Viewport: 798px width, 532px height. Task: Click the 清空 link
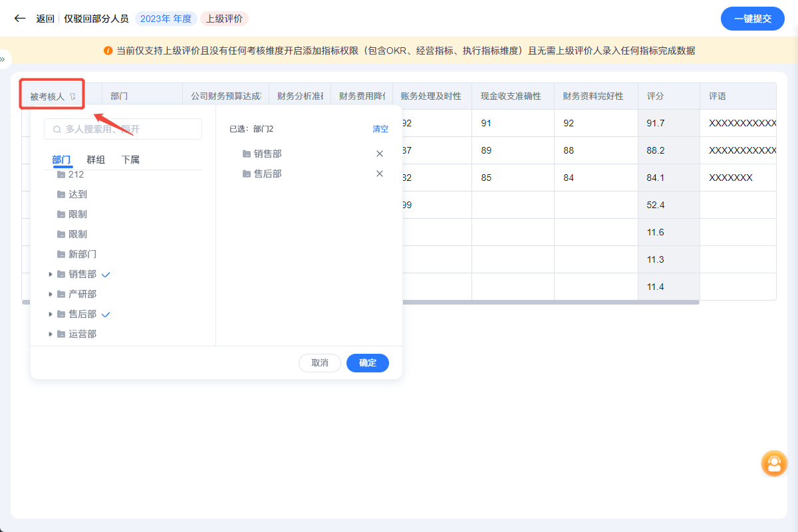coord(380,129)
